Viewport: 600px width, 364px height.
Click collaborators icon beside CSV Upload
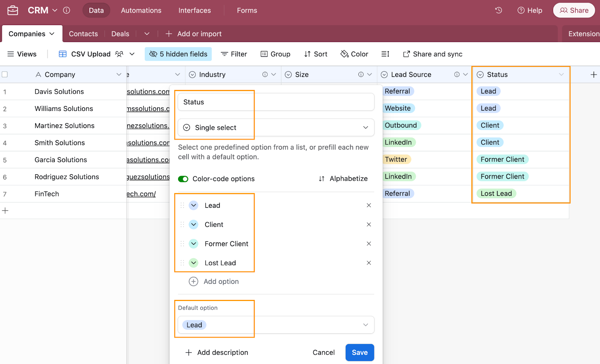pos(119,54)
